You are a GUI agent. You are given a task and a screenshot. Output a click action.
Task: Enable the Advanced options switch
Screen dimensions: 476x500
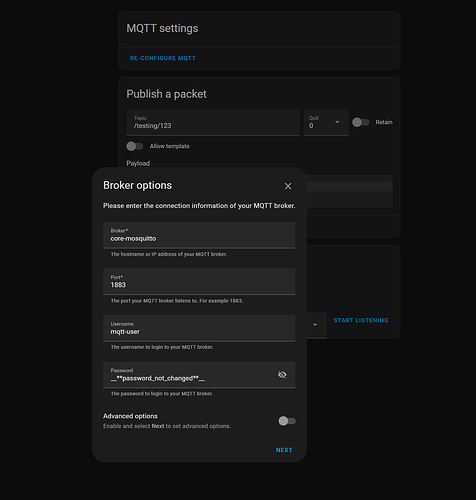[x=287, y=421]
